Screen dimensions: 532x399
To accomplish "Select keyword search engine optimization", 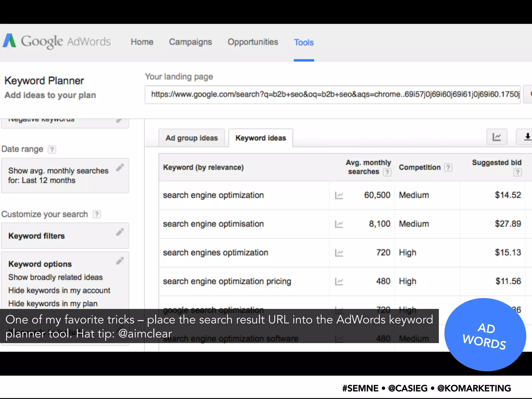I will (213, 195).
